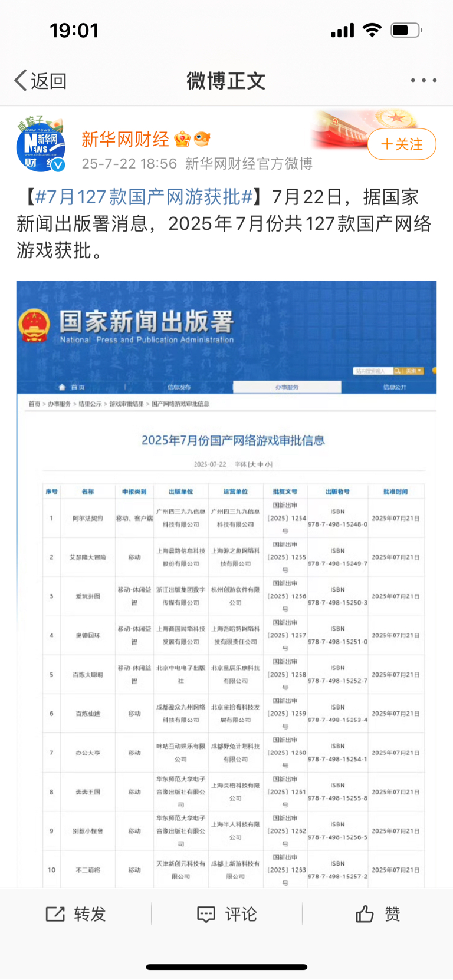This screenshot has height=980, width=453.
Task: Tap 批准时间 column header in table
Action: (x=395, y=491)
